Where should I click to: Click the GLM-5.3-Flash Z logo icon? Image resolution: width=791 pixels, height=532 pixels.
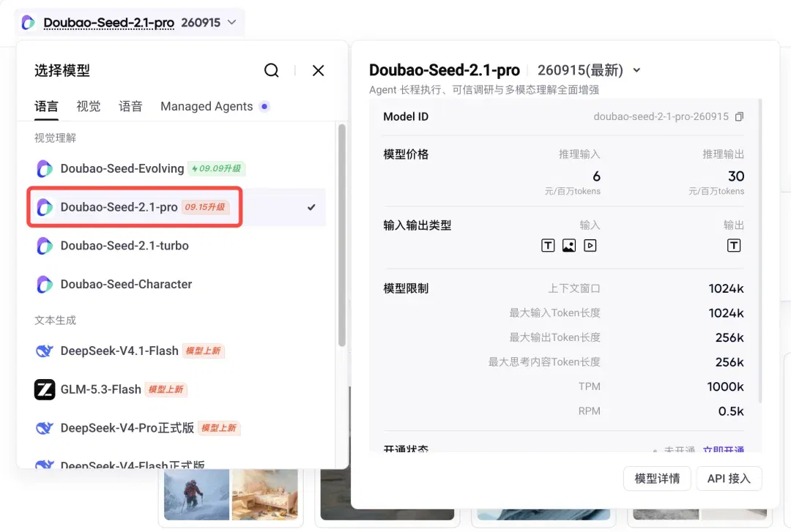click(45, 389)
